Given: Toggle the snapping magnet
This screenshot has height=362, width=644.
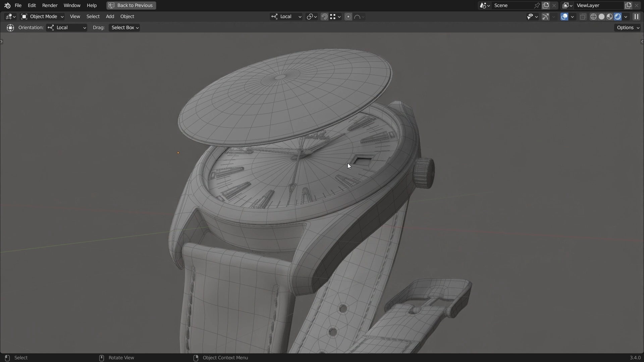Looking at the screenshot, I should [x=324, y=17].
